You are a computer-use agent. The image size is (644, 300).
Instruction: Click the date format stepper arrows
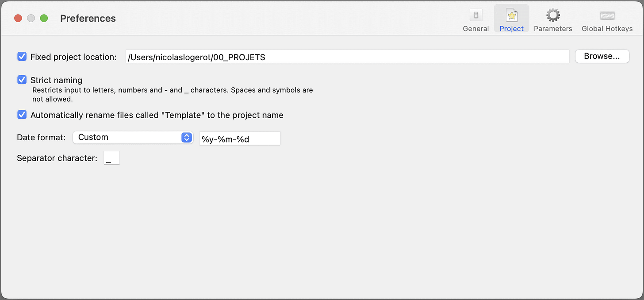pos(186,137)
